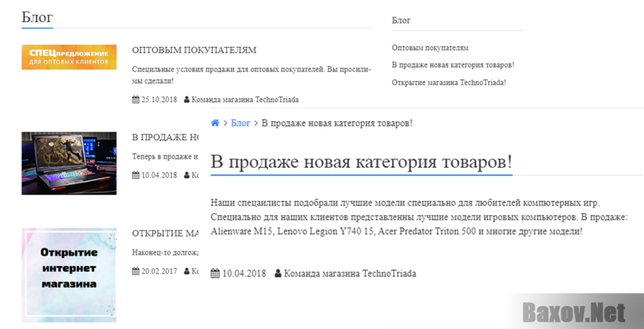Open the Блог breadcrumb link
644x329 pixels.
[240, 123]
